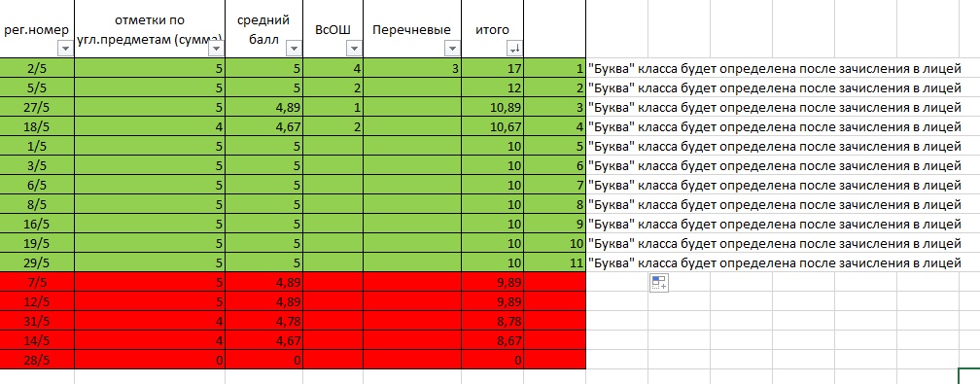Select the рег.номер cell 2/5
This screenshot has width=980, height=384.
(37, 68)
